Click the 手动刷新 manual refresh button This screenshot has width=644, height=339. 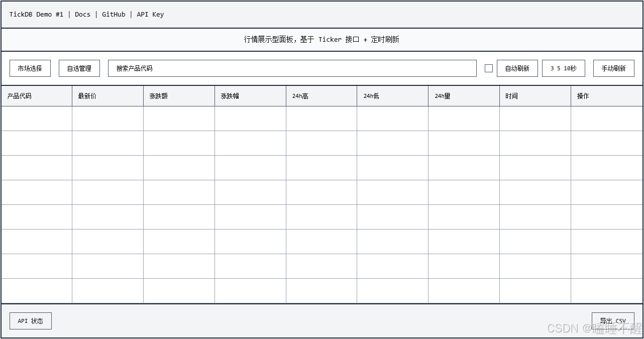[613, 68]
